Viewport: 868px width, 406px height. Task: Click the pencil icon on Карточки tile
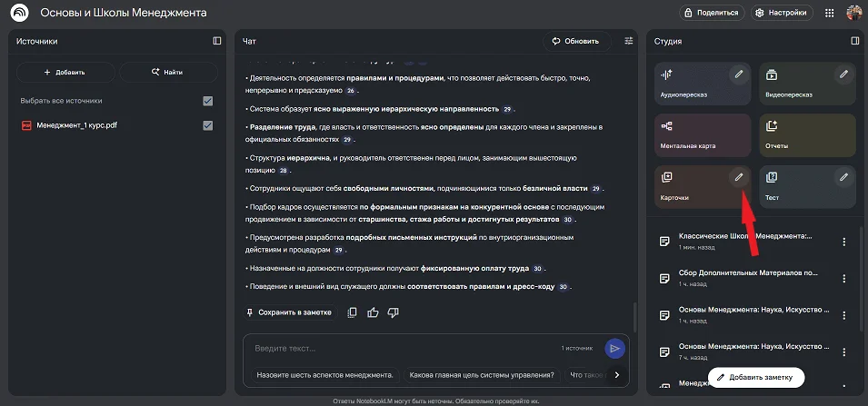coord(739,177)
